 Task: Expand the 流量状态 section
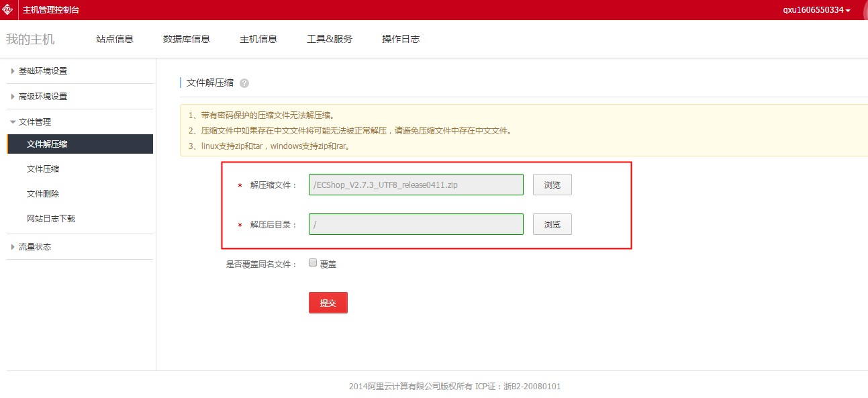coord(35,247)
